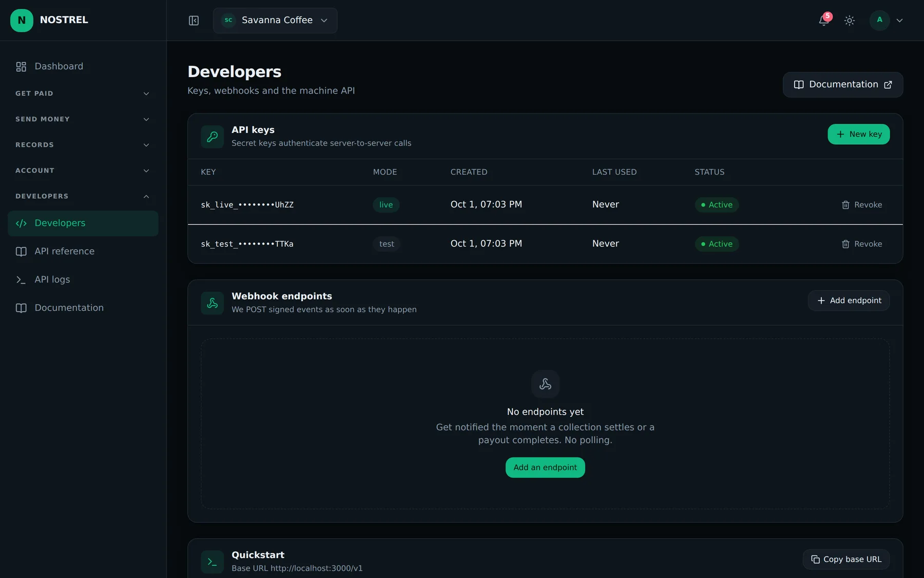The image size is (924, 578).
Task: Click the green Add an endpoint button
Action: (x=545, y=468)
